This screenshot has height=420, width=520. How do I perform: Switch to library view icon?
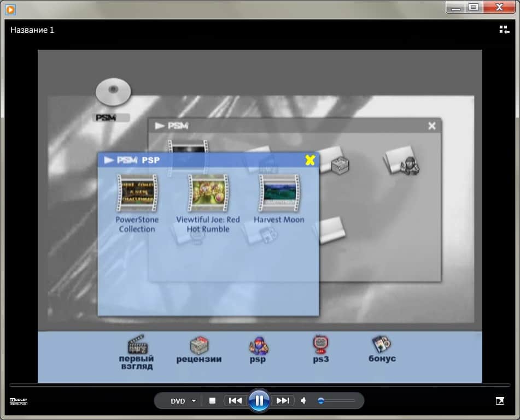[504, 30]
